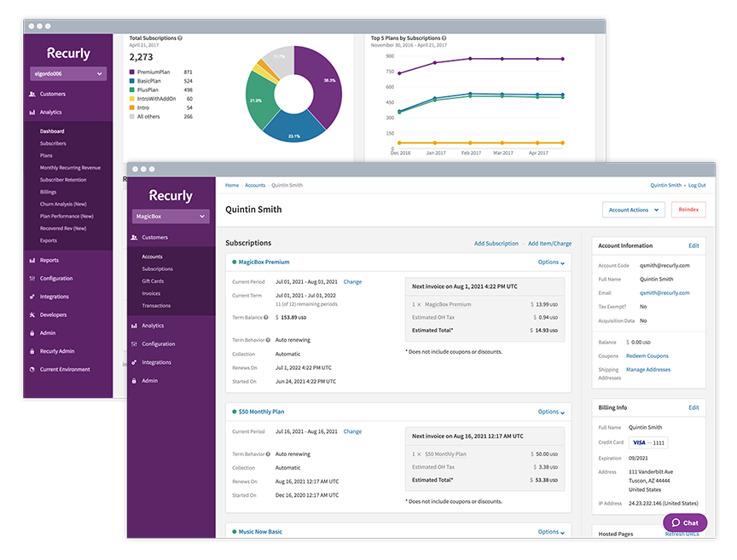Click Admin lock icon in back window

(x=32, y=333)
